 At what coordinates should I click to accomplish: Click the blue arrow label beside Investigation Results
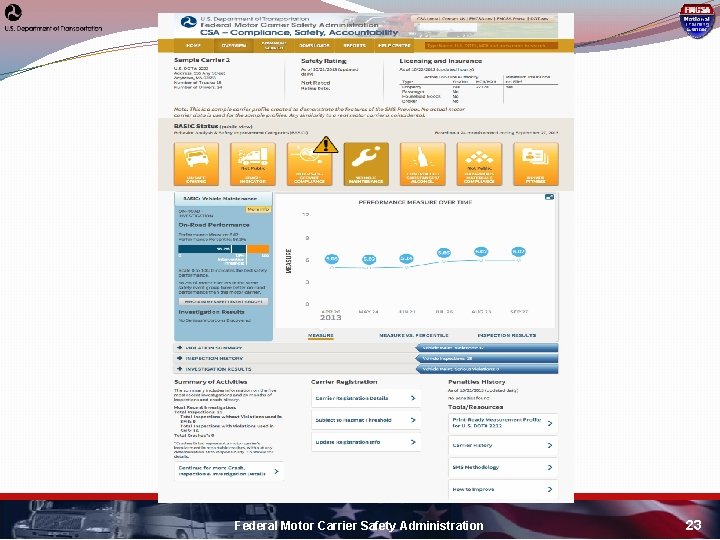487,369
